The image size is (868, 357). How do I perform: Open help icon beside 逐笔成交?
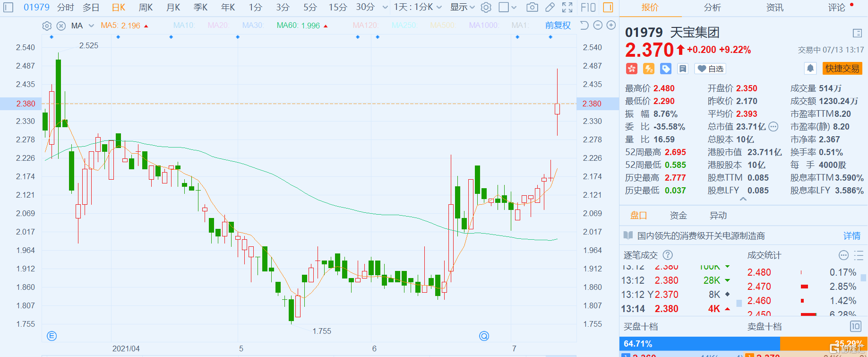tap(668, 255)
